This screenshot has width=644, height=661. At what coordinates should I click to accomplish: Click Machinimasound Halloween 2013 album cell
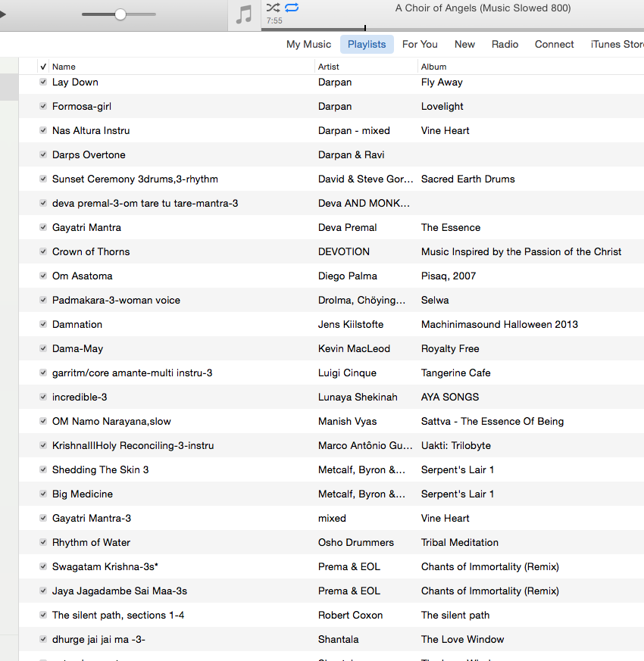pyautogui.click(x=499, y=325)
